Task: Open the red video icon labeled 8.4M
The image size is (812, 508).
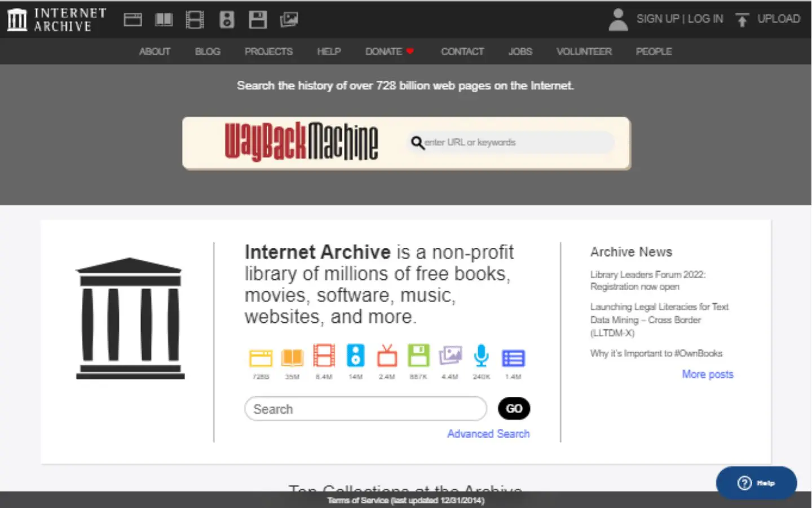Action: (324, 356)
